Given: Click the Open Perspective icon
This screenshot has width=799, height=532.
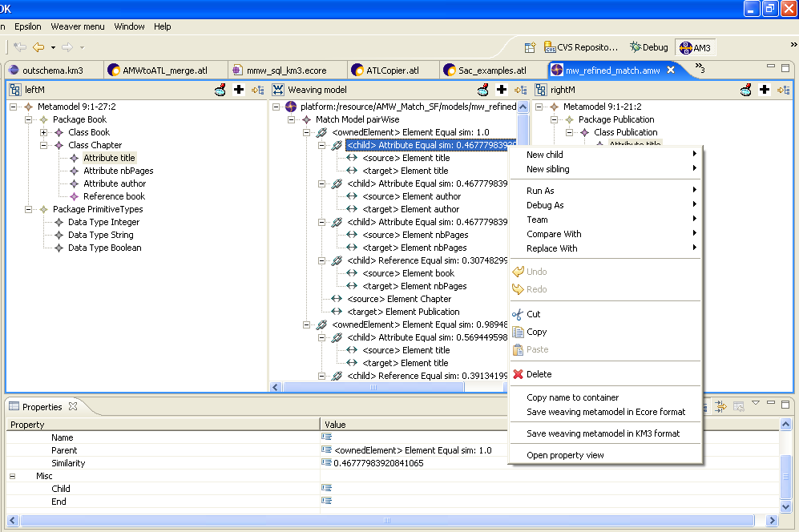Looking at the screenshot, I should click(530, 47).
